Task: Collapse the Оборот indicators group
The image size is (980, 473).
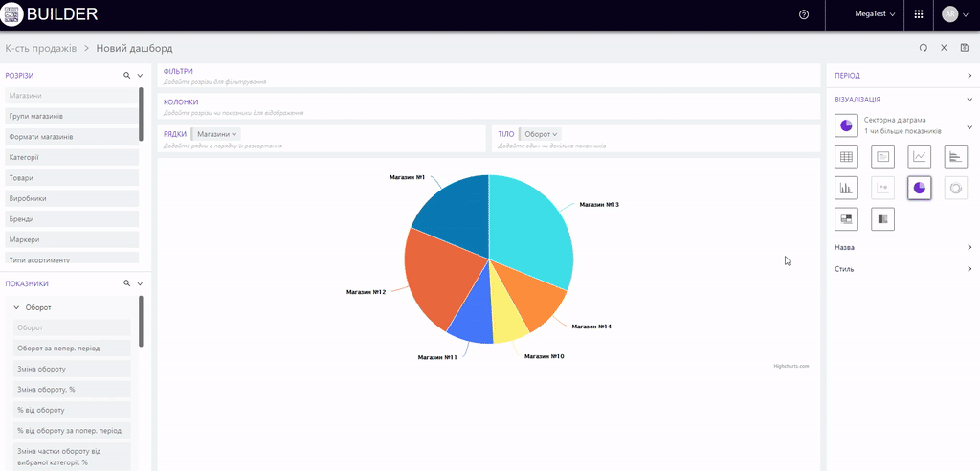Action: click(16, 307)
